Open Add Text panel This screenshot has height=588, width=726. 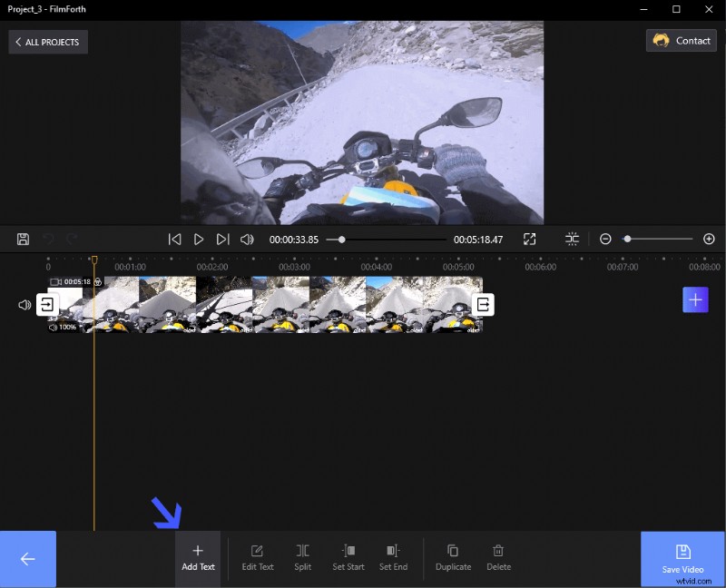[x=198, y=558]
